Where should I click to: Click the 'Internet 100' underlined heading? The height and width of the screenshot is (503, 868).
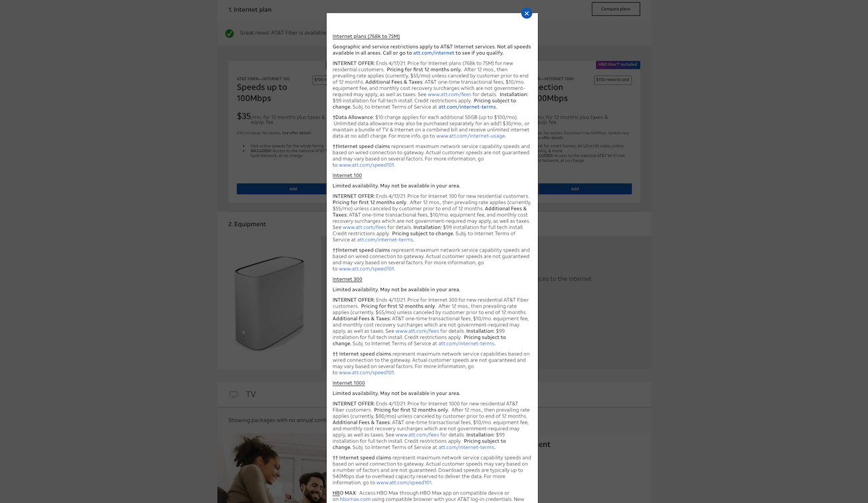[x=347, y=175]
